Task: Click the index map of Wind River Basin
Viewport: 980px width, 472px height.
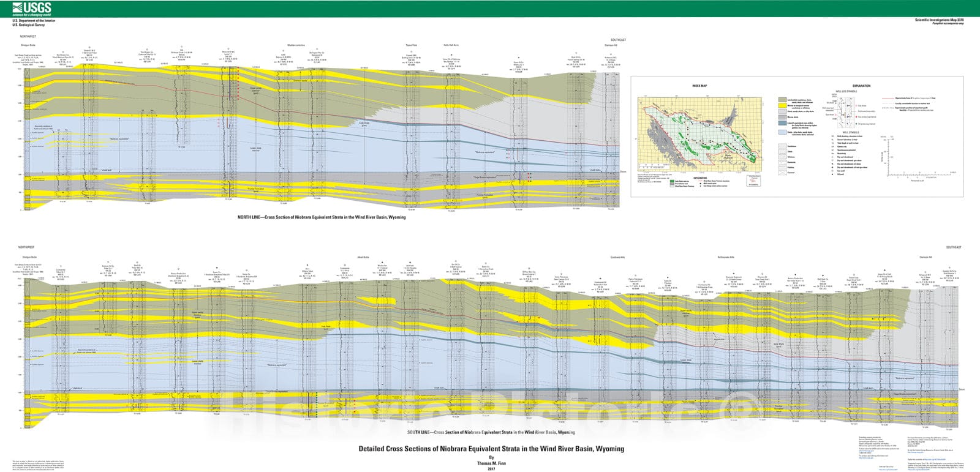Action: click(699, 134)
